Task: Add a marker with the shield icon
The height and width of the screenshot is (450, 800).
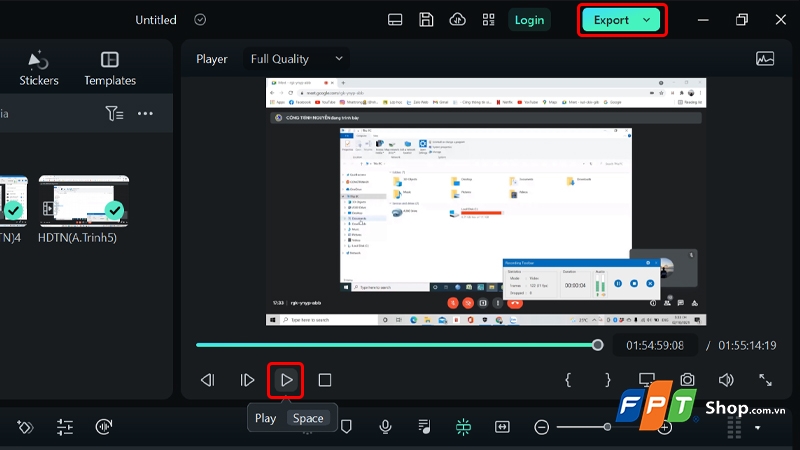Action: click(346, 427)
